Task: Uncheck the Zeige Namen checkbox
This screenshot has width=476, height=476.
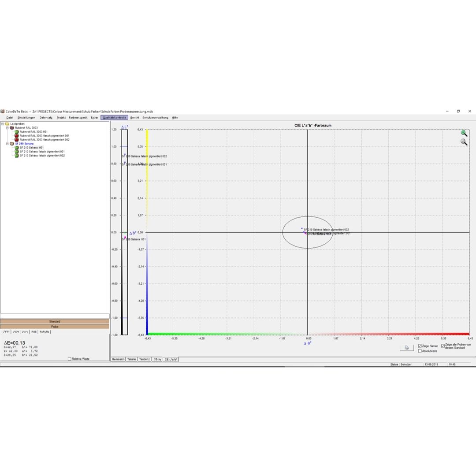Action: [x=420, y=346]
